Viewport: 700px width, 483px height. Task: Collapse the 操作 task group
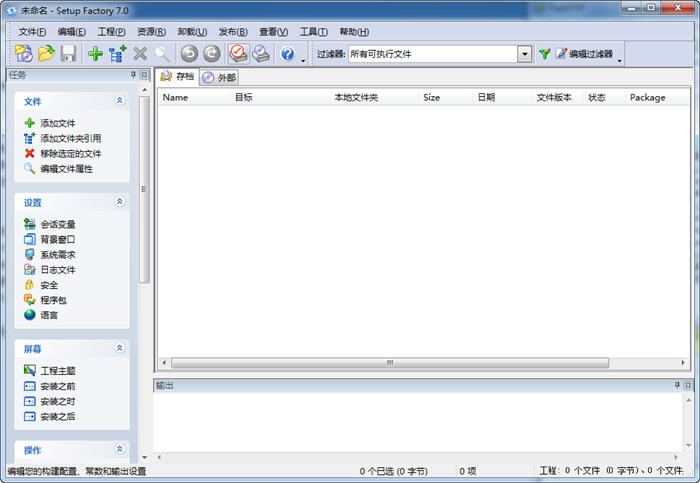[x=120, y=449]
